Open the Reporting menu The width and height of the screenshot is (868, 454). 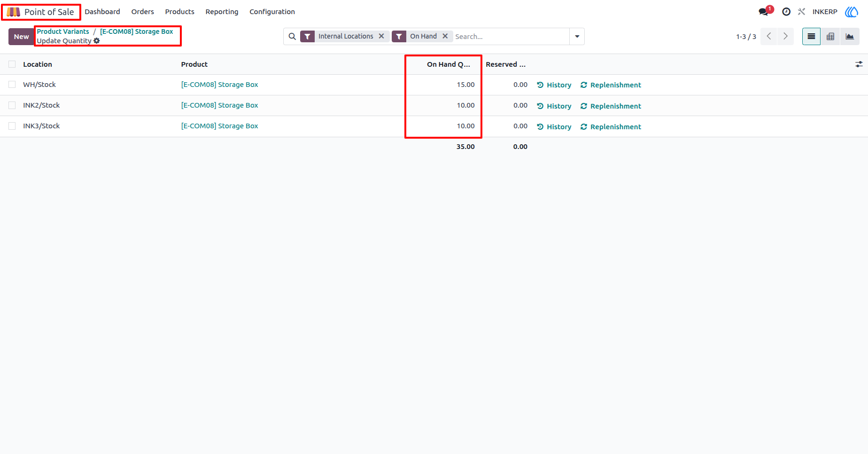tap(222, 12)
